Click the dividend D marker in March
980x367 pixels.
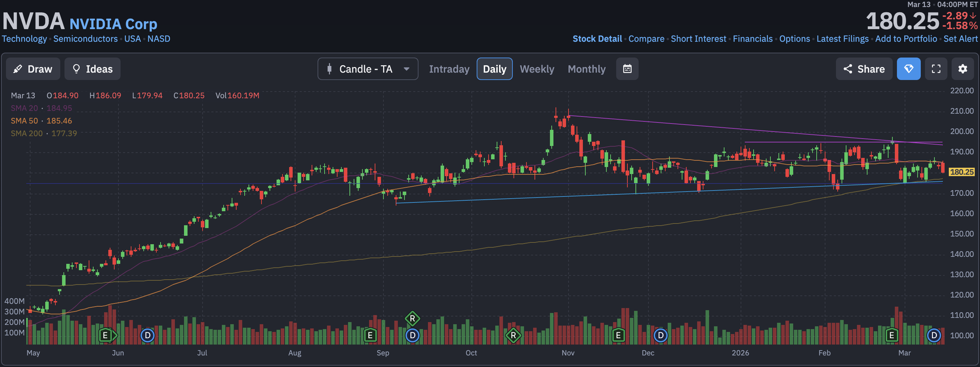pyautogui.click(x=934, y=335)
